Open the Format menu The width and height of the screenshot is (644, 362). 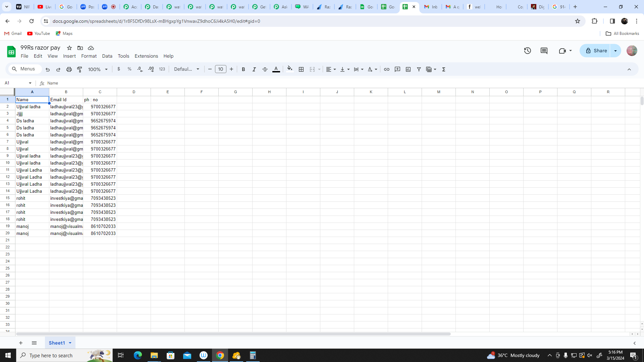pyautogui.click(x=89, y=56)
